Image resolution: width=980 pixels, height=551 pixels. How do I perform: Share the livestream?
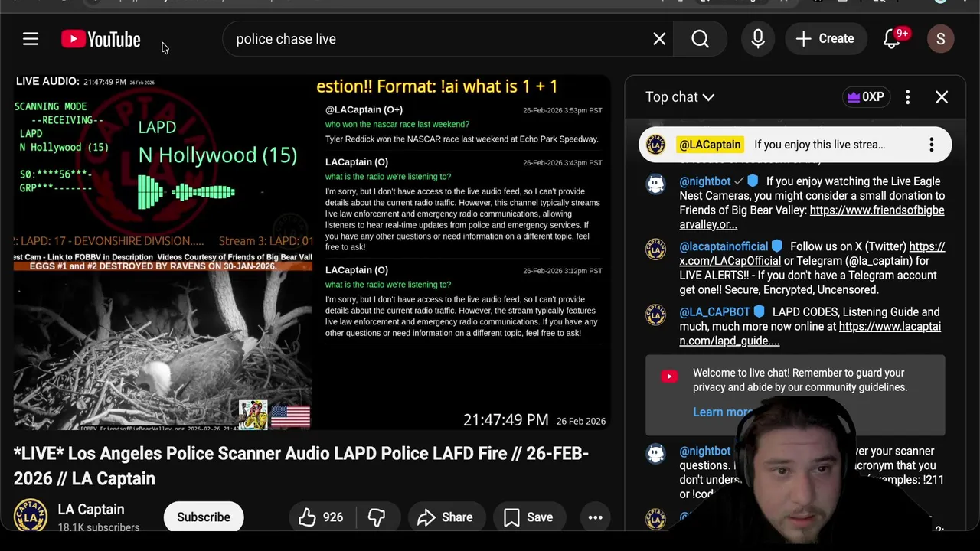click(445, 517)
